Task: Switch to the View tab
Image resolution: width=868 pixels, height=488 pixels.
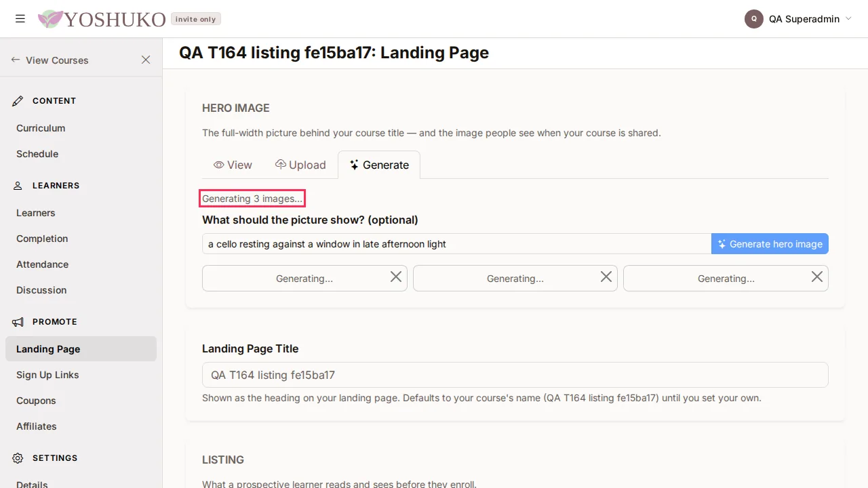Action: coord(233,165)
